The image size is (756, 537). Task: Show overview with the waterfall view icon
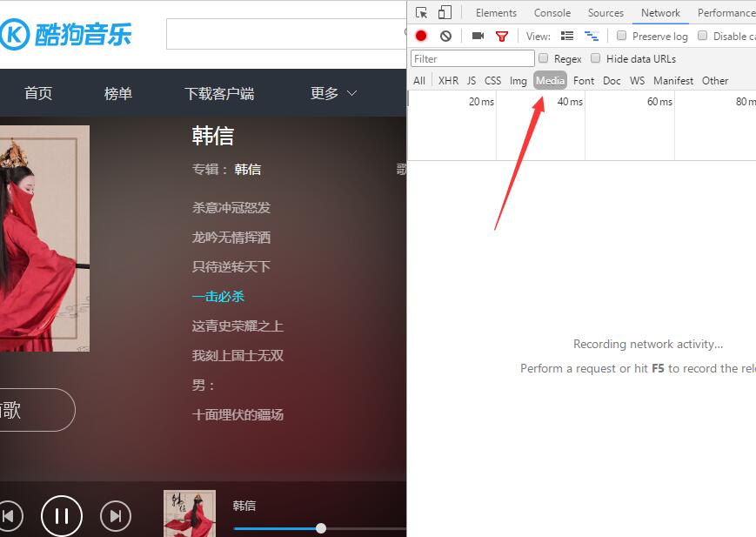[592, 36]
